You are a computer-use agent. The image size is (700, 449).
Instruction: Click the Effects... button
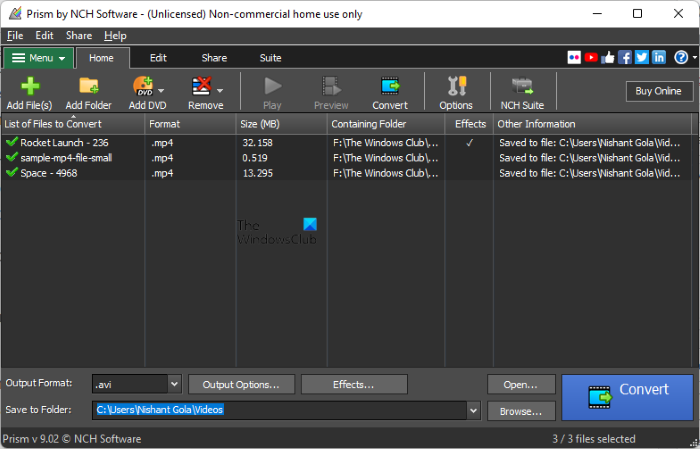(x=354, y=384)
